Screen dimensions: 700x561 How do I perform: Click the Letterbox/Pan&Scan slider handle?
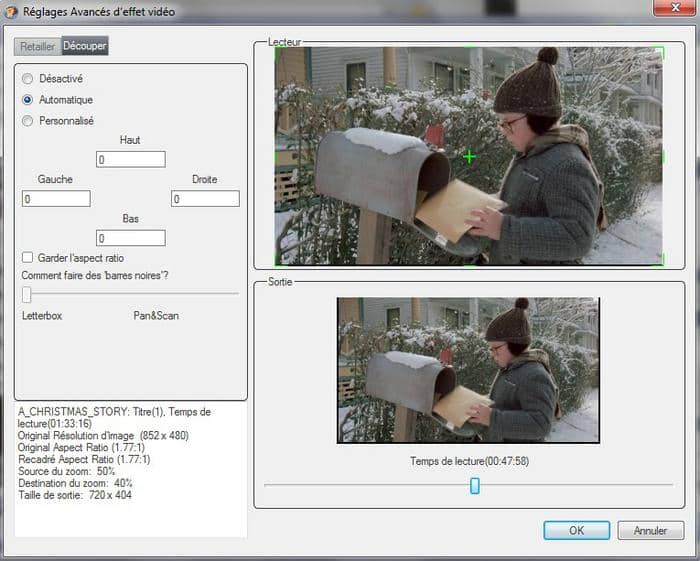(27, 295)
